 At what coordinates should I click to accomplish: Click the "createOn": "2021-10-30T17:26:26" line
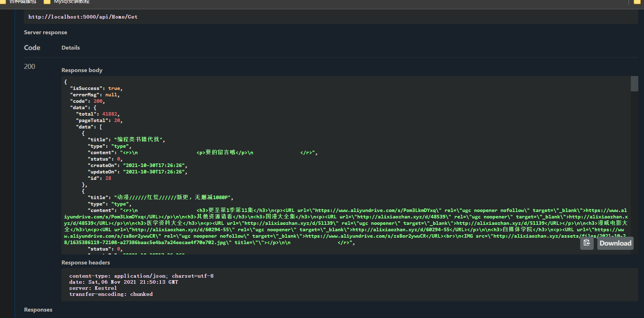137,166
